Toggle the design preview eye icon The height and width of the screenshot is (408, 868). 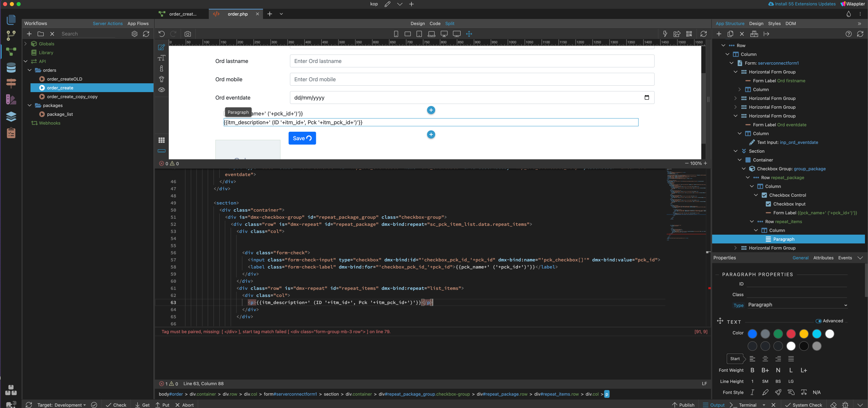162,90
